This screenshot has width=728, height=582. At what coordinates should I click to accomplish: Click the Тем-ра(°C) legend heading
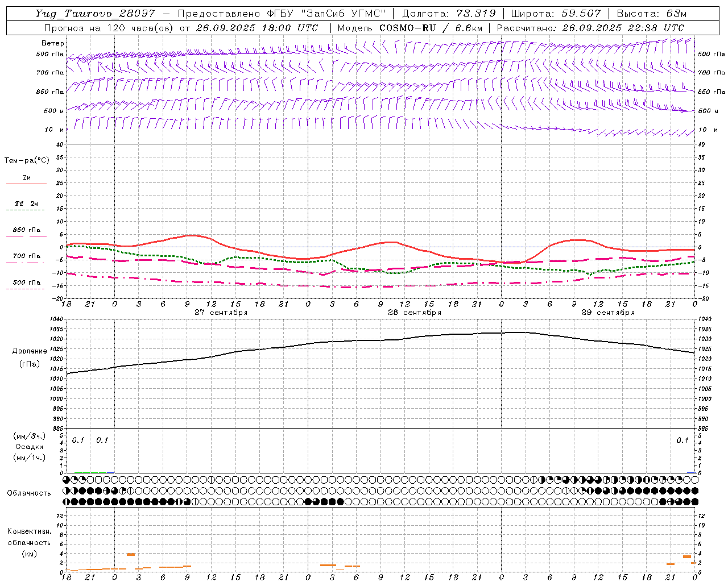pos(27,161)
